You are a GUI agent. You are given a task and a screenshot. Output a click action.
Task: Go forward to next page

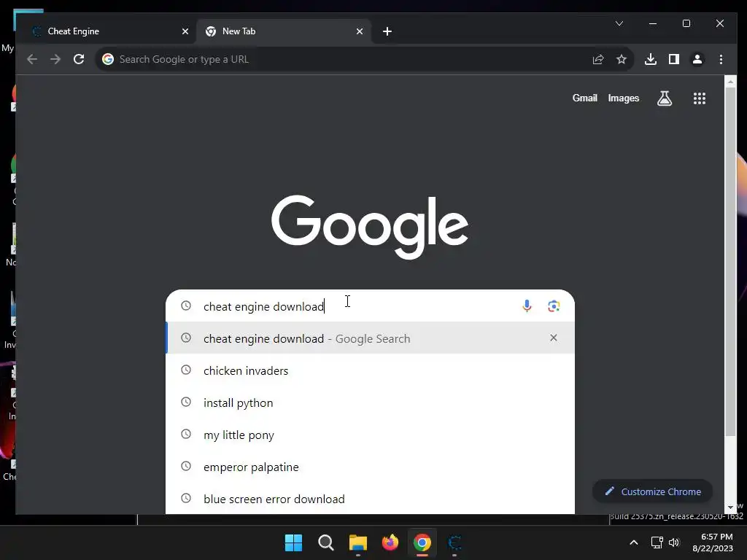pyautogui.click(x=55, y=59)
